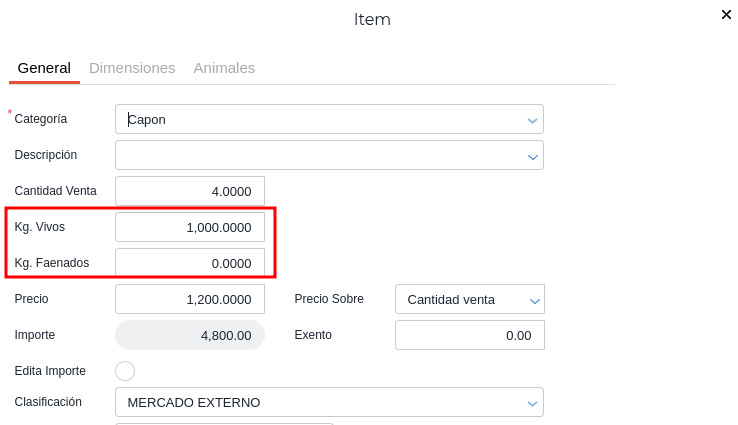
Task: Click the MERCADO EXTERNO classification text
Action: point(194,402)
